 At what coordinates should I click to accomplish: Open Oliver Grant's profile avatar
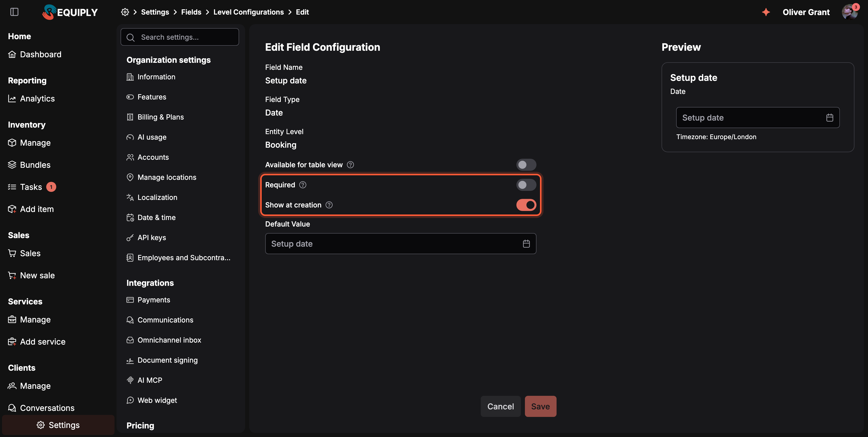coord(850,12)
